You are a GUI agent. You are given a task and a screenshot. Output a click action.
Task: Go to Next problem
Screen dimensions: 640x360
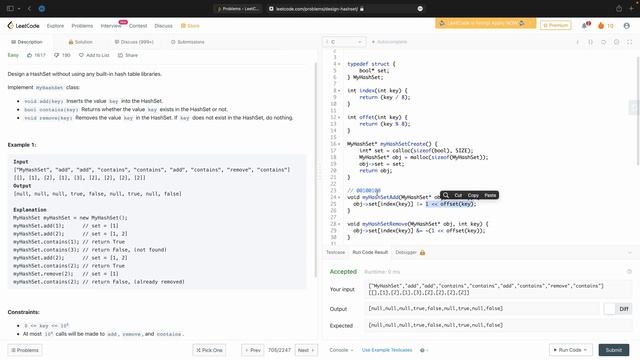point(306,350)
